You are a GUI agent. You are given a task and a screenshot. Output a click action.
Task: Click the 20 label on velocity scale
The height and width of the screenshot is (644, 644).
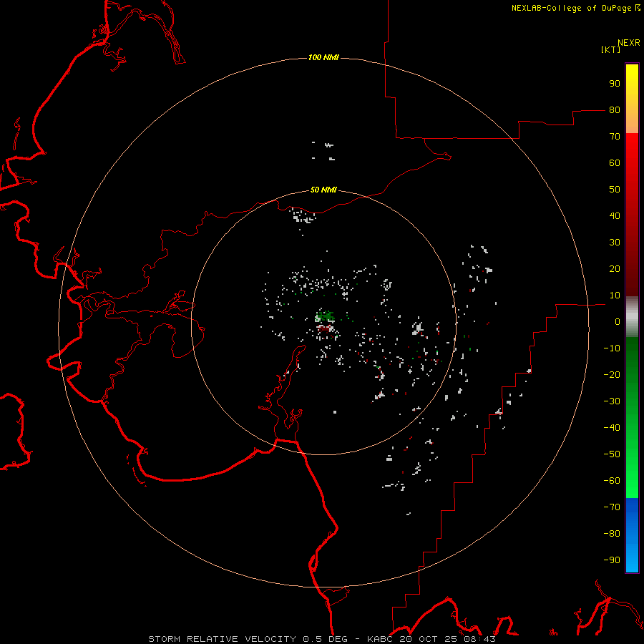615,269
